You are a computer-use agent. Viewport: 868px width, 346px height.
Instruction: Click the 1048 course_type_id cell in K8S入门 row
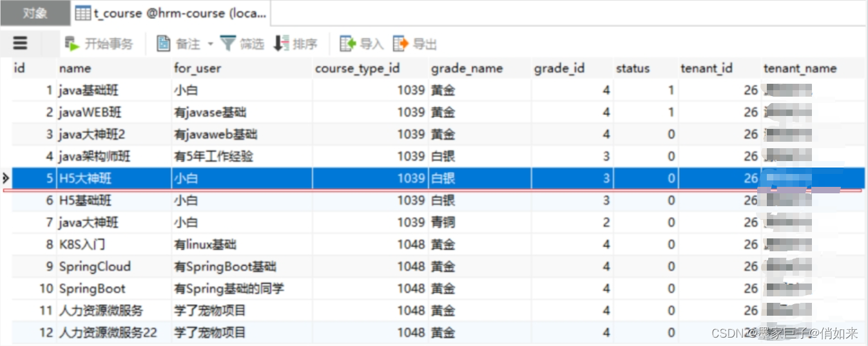coord(371,244)
